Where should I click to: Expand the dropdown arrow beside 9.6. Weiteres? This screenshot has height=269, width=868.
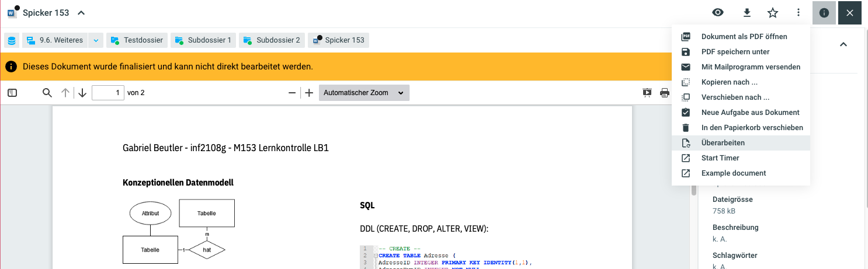pyautogui.click(x=96, y=40)
